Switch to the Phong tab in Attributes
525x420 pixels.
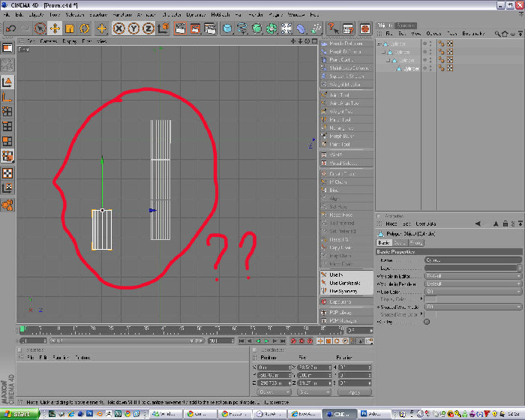[416, 243]
